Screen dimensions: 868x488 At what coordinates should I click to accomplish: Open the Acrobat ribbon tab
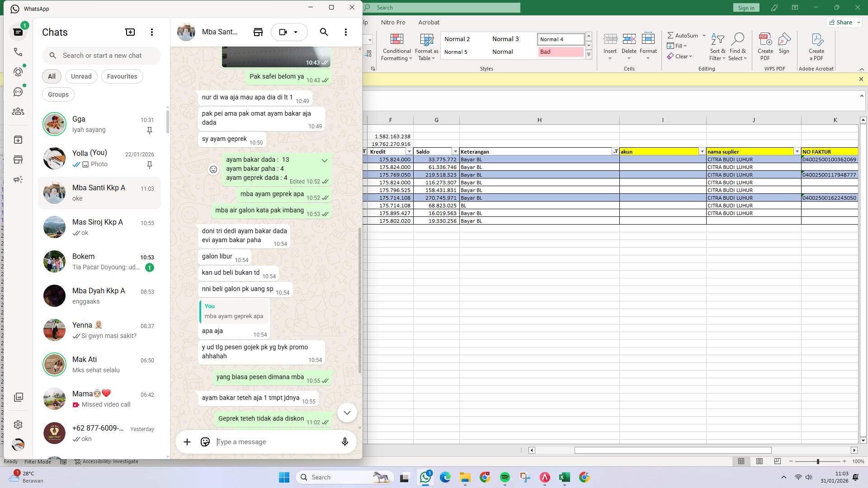(429, 22)
